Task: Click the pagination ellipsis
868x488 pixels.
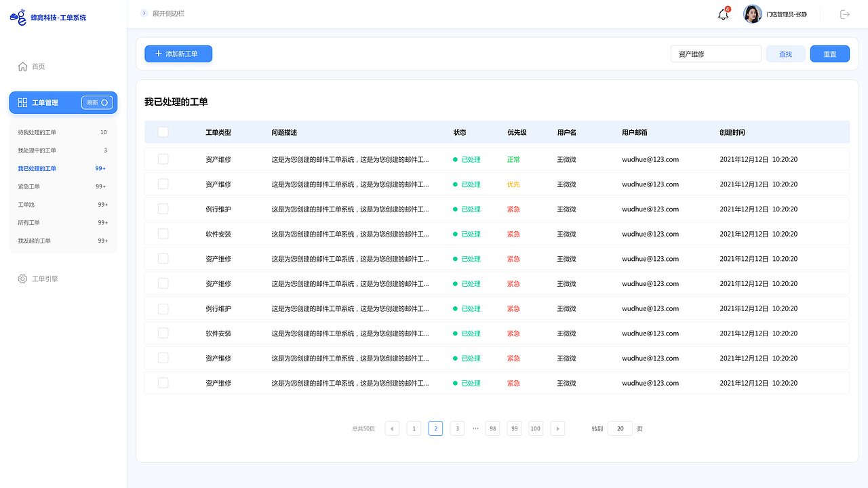Action: click(x=475, y=428)
